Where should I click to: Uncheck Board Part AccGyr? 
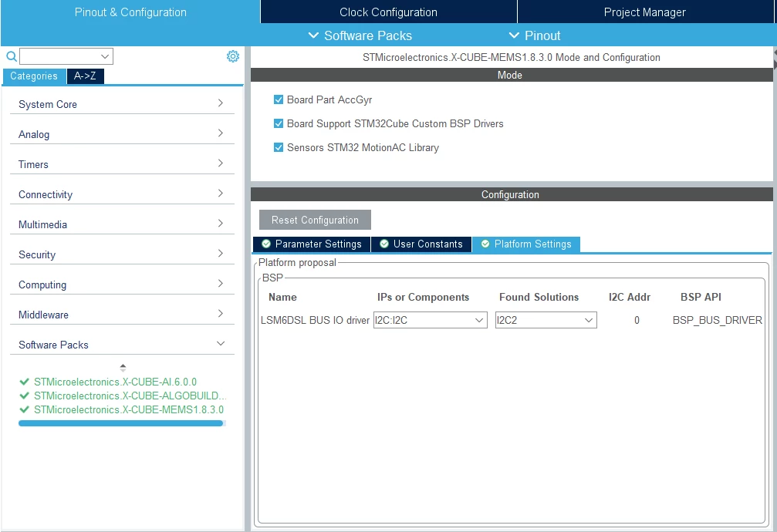(x=279, y=99)
